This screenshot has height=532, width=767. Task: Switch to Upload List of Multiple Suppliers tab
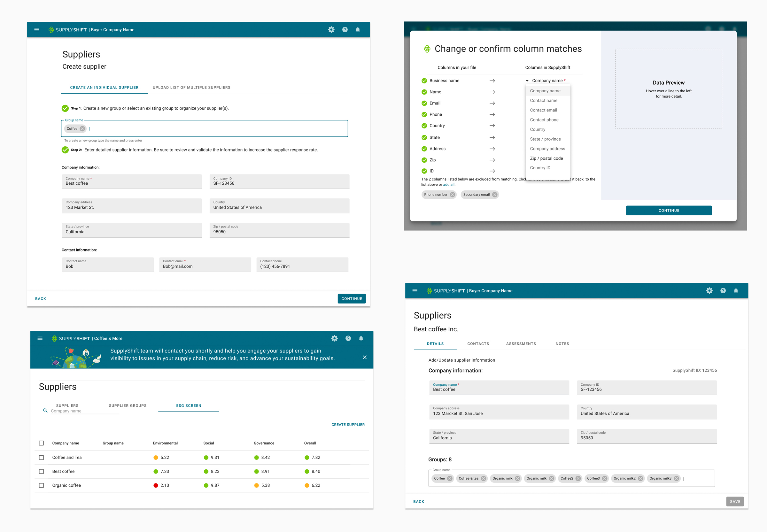tap(191, 87)
